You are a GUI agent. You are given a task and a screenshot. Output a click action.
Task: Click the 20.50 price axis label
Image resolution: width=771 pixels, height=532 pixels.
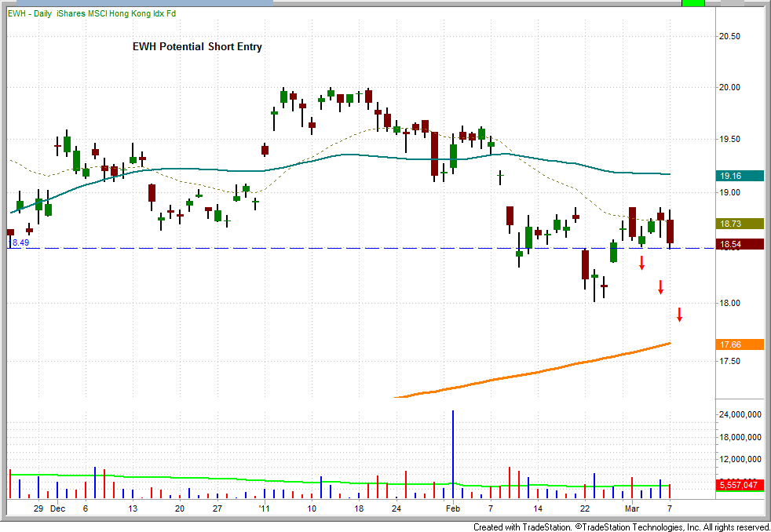pos(729,37)
